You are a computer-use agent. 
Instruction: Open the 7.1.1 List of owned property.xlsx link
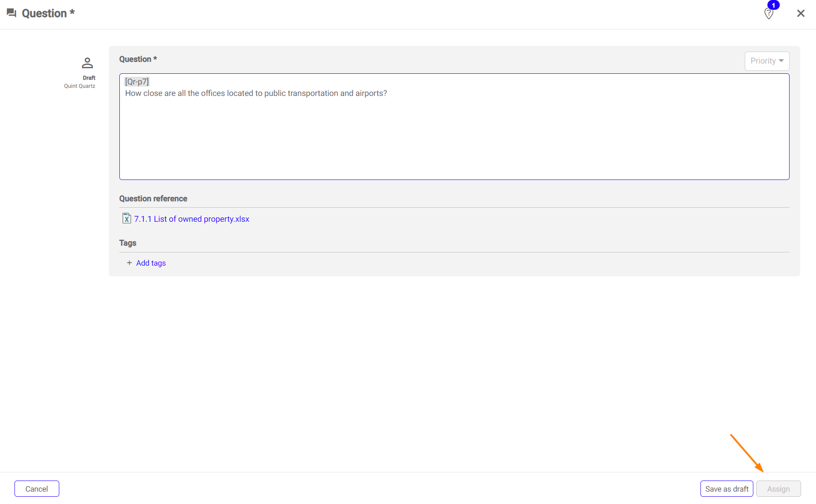191,219
